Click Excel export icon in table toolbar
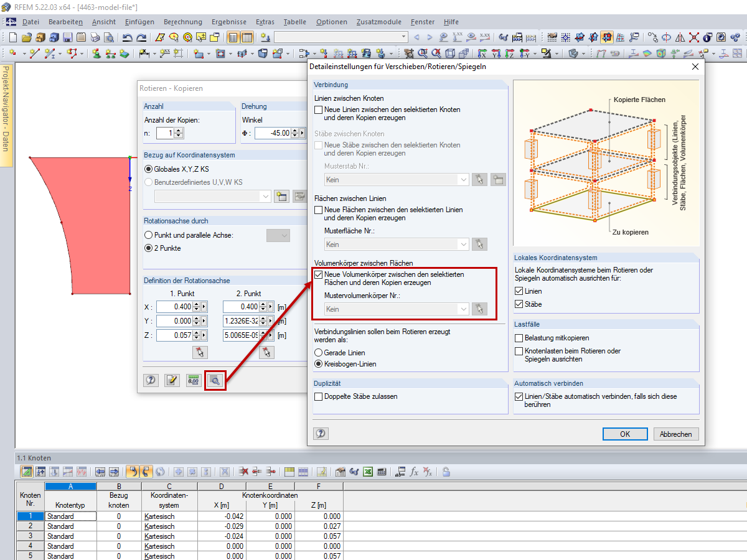 [368, 472]
